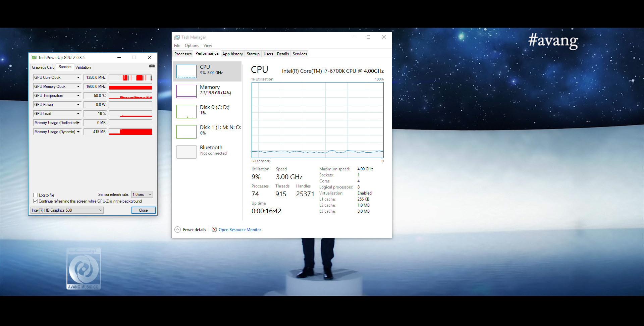Open Memory Usage (Dedicated) sensor dropdown
The image size is (644, 326).
tap(78, 123)
